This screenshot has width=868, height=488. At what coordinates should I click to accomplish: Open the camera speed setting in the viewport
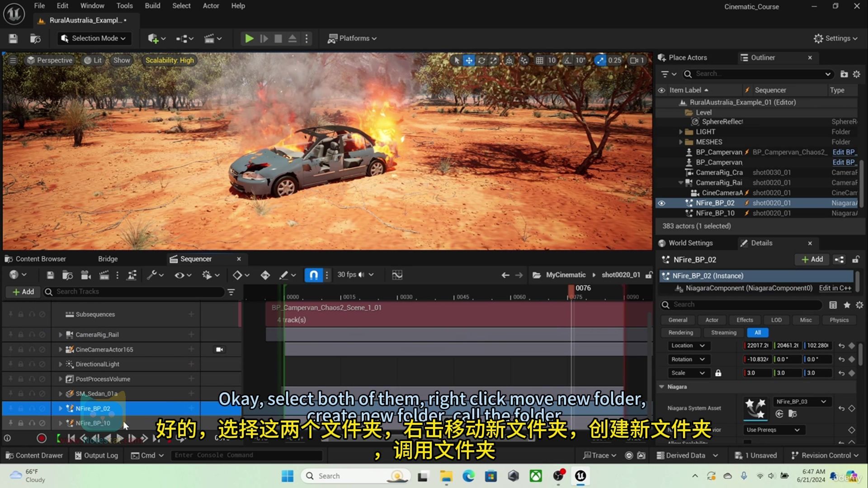[637, 60]
